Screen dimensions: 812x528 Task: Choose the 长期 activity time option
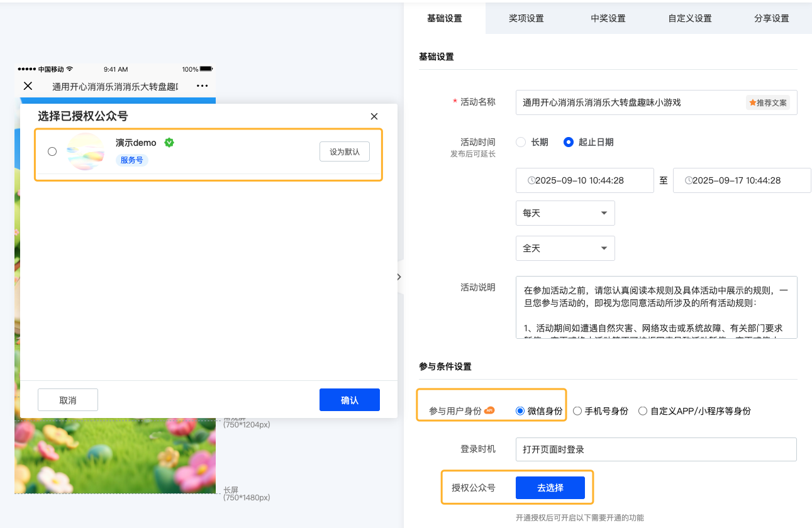pos(521,142)
